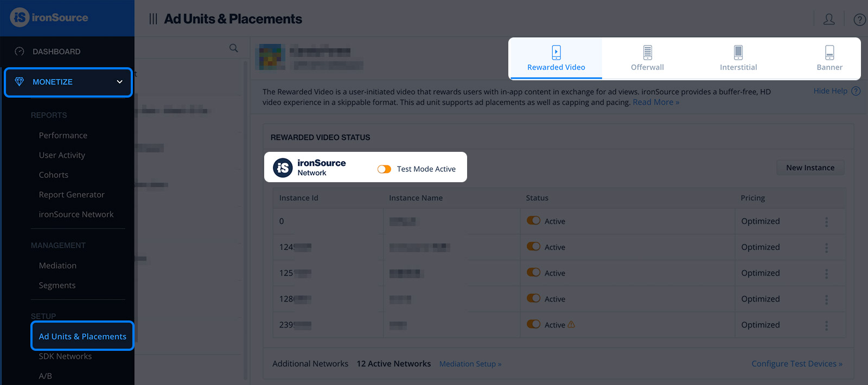Toggle Active status for instance 239

[533, 324]
